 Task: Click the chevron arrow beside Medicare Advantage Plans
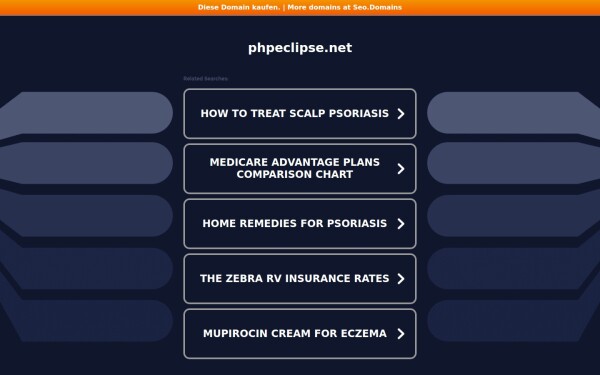tap(401, 169)
